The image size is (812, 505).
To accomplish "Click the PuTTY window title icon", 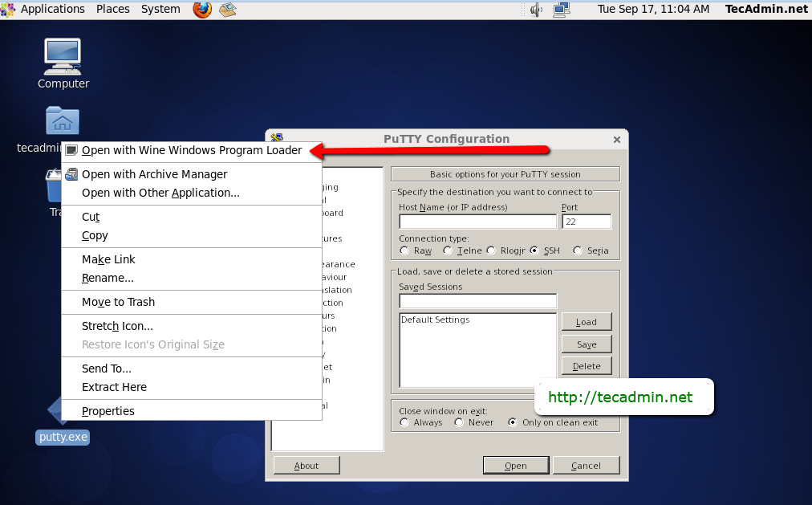I will (x=277, y=138).
